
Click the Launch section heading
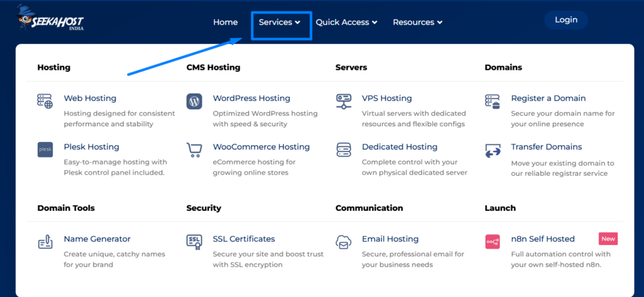pyautogui.click(x=500, y=208)
